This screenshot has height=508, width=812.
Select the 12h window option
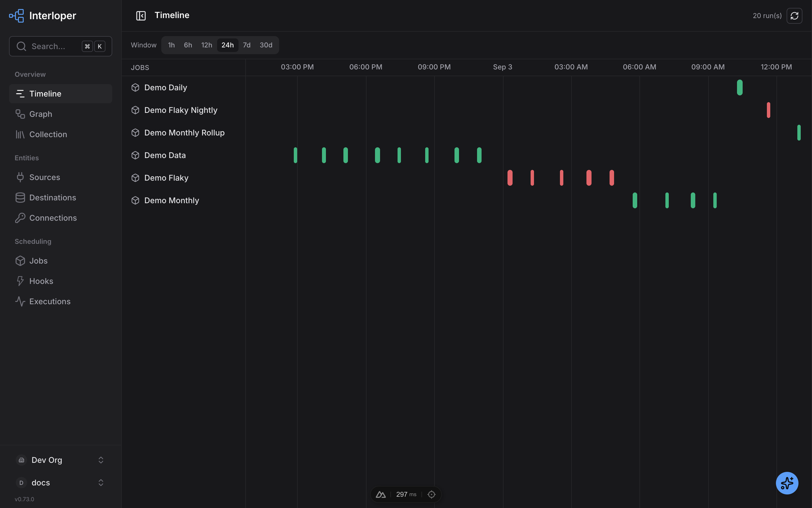tap(207, 45)
